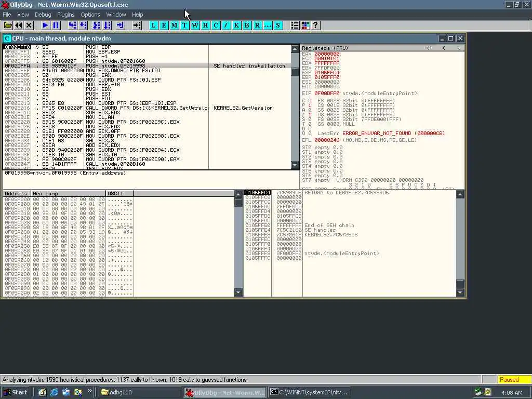Open the Help menu
Screen dimensions: 532x399
tap(137, 15)
